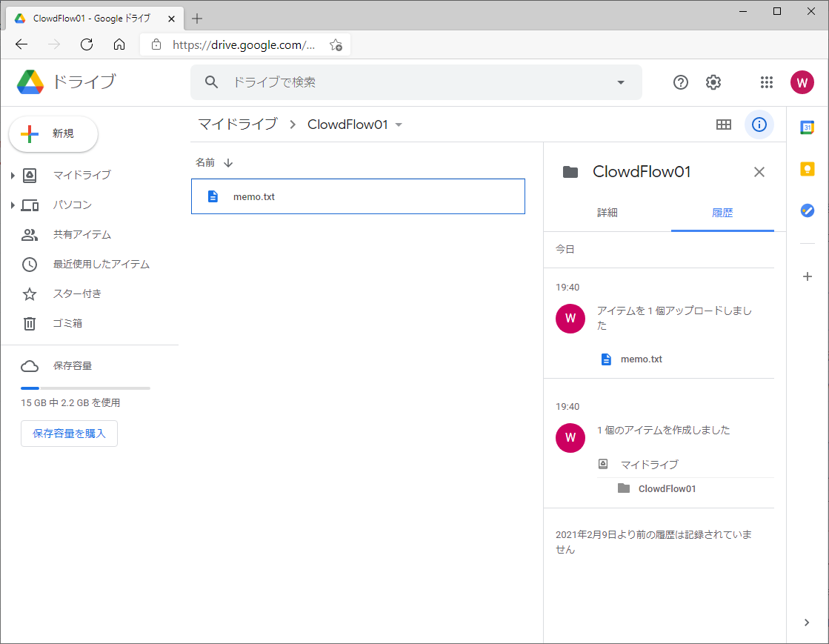This screenshot has height=644, width=829.
Task: Click マイドライブ breadcrumb
Action: pos(238,125)
